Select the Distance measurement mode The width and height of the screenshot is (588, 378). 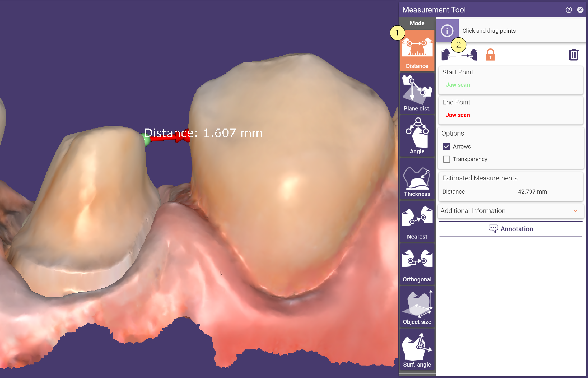point(417,51)
